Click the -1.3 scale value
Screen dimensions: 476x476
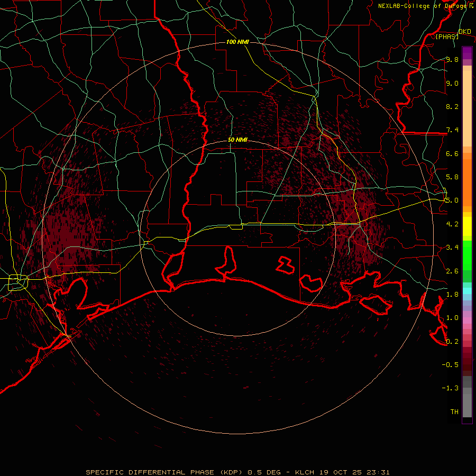[x=450, y=388]
